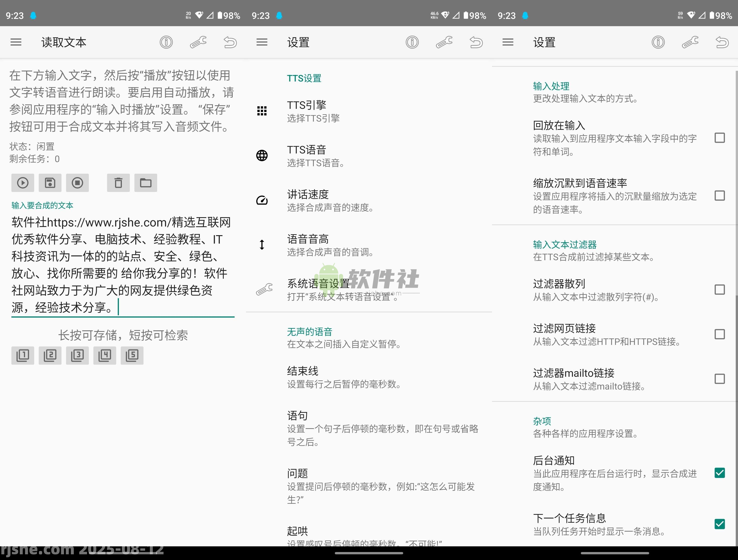Screen dimensions: 738x560
Task: Open the navigation drawer on 读取文本 screen
Action: tap(15, 42)
